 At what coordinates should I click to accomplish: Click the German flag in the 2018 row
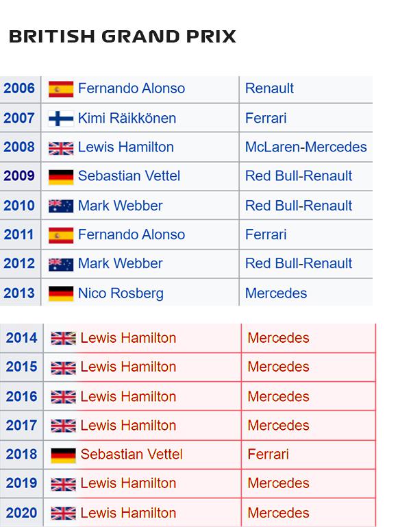tap(64, 455)
